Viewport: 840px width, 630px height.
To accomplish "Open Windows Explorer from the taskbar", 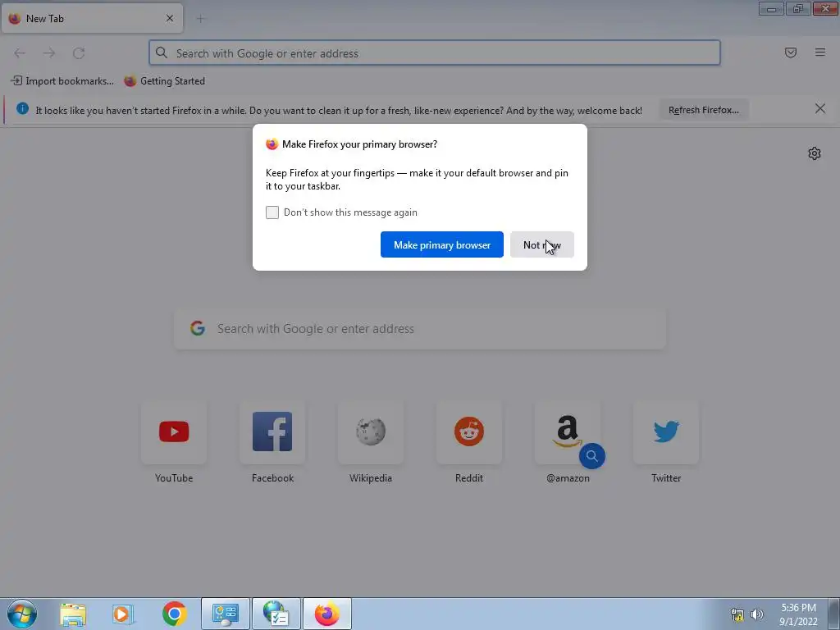I will pyautogui.click(x=73, y=614).
